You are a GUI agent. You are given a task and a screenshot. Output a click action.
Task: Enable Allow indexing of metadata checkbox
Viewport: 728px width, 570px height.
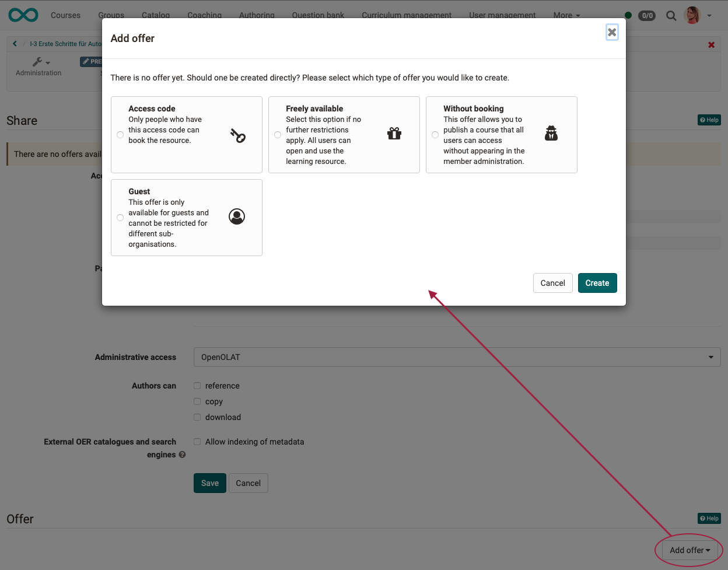coord(197,442)
